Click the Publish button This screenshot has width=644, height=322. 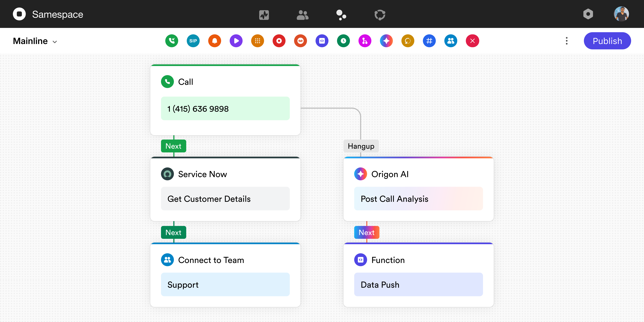pos(607,41)
